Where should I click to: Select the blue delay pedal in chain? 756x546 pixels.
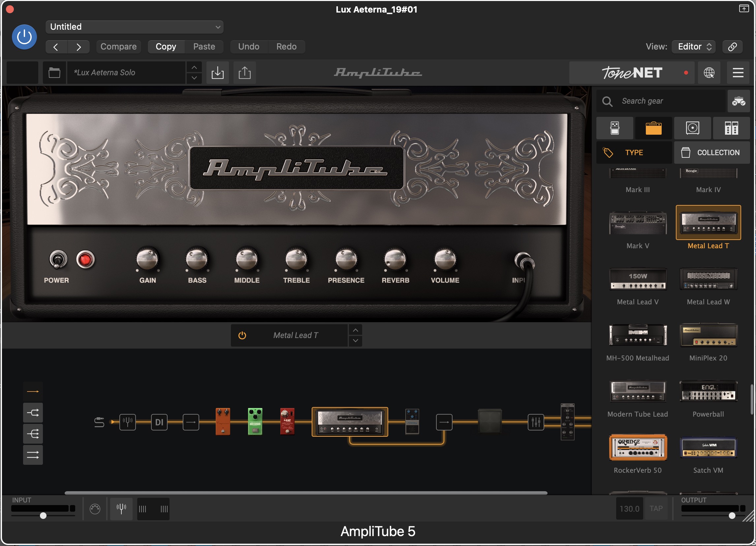pyautogui.click(x=412, y=421)
